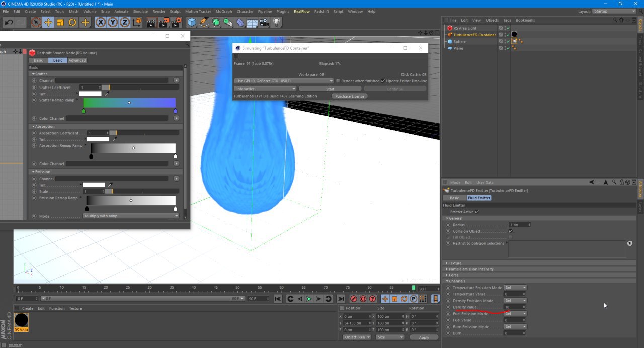The image size is (644, 348).
Task: Click the Record Active Objects button
Action: click(x=354, y=299)
